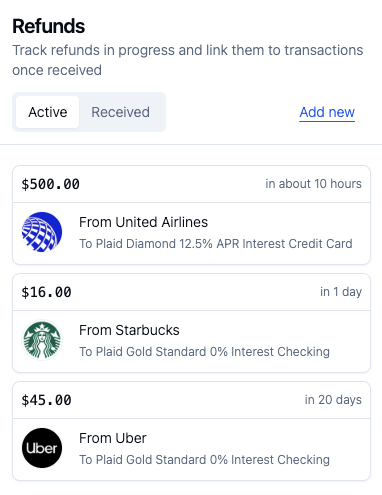Click the Add new link
The width and height of the screenshot is (382, 495).
pyautogui.click(x=327, y=112)
